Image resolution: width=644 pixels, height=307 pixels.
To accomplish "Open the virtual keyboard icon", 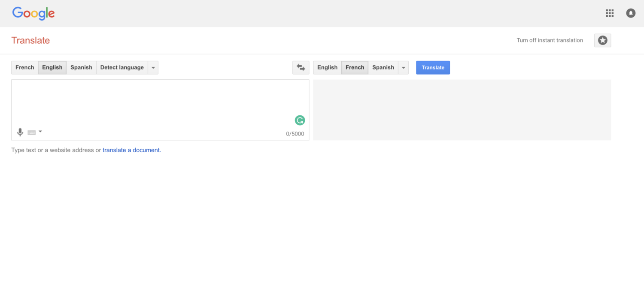I will coord(31,132).
